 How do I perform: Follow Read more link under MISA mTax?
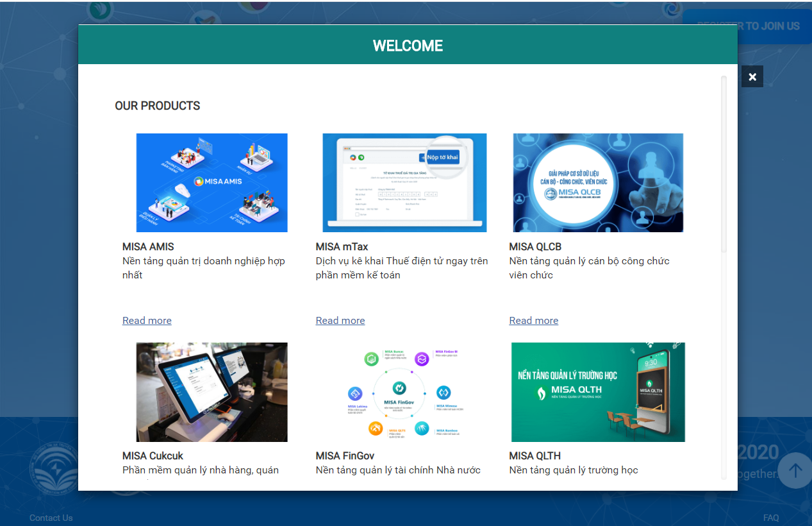340,321
